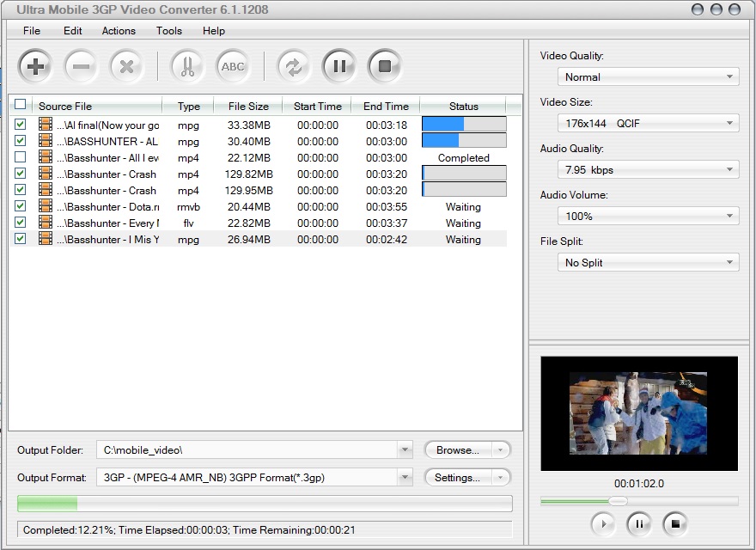The height and width of the screenshot is (550, 756).
Task: Open the Edit menu
Action: click(72, 31)
